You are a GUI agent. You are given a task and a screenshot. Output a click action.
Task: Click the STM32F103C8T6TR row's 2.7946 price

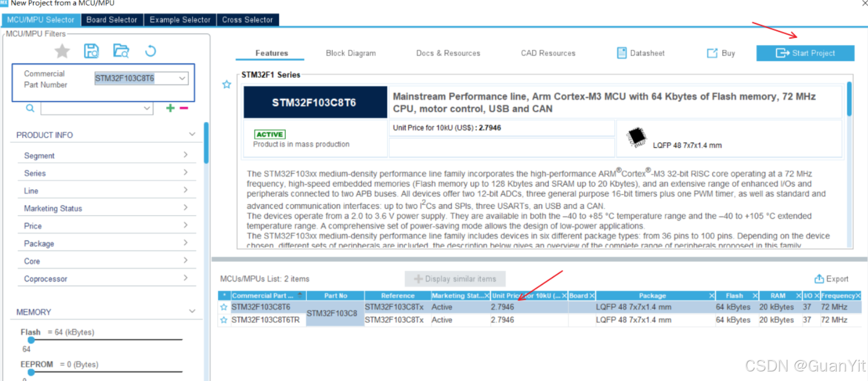coord(502,320)
